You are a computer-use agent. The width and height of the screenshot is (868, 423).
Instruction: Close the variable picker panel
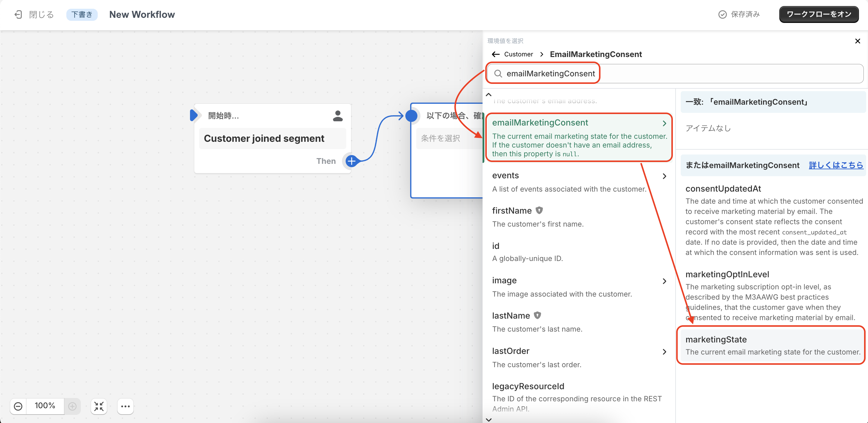click(x=857, y=41)
